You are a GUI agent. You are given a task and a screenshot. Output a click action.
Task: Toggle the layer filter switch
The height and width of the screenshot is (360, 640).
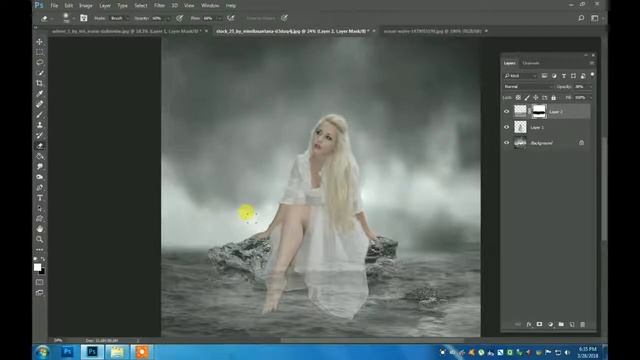click(592, 75)
